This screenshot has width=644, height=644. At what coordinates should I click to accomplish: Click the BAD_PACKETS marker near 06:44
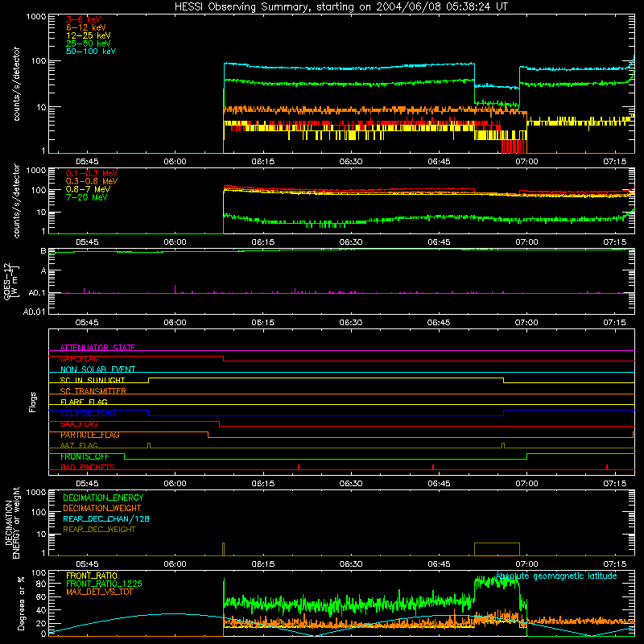click(x=433, y=467)
